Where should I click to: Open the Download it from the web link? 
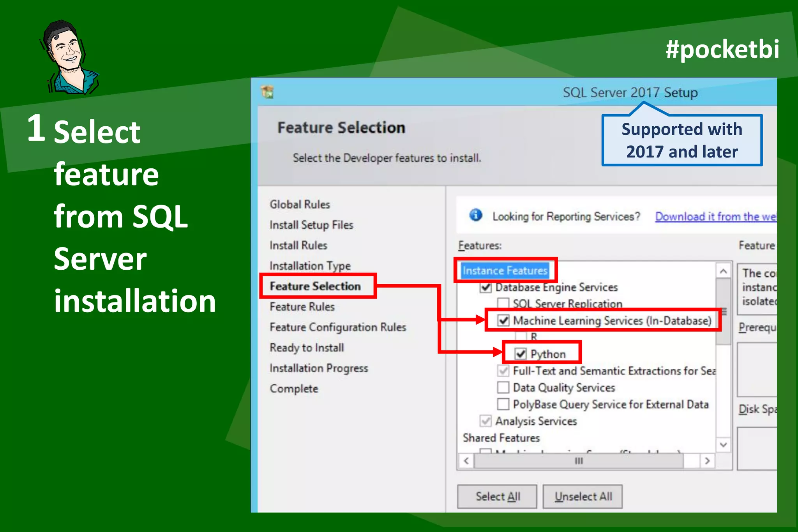point(715,216)
